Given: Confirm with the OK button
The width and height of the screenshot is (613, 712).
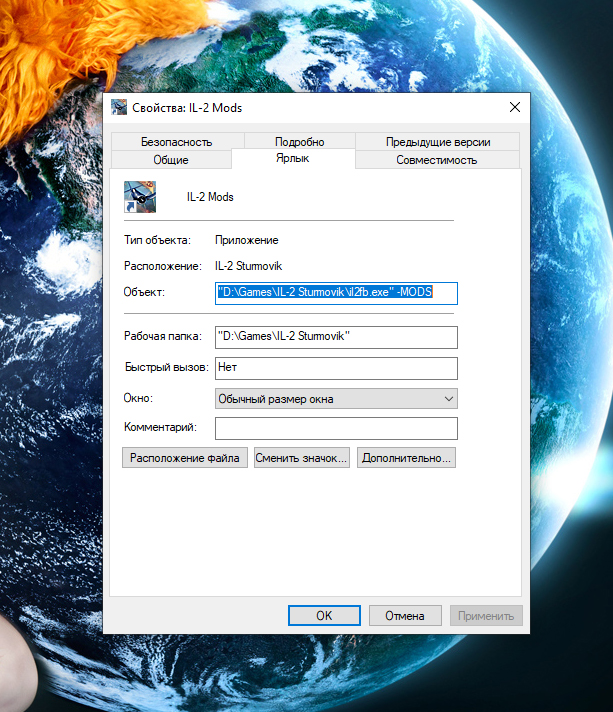Looking at the screenshot, I should (x=324, y=615).
